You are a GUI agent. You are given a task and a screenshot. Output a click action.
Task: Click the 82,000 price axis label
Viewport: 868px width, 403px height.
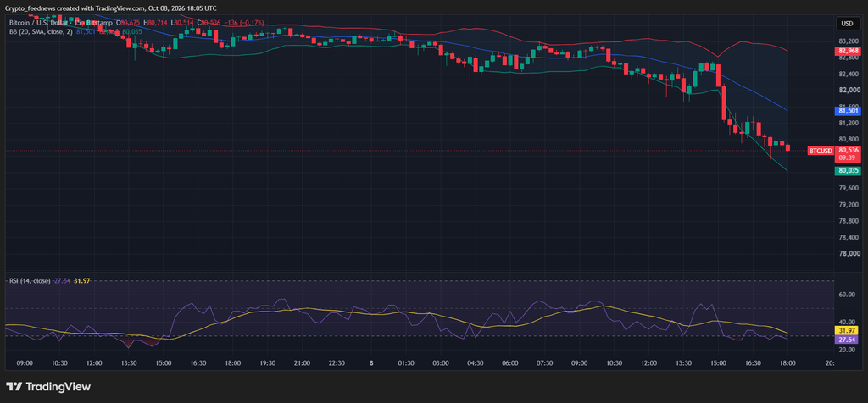849,90
